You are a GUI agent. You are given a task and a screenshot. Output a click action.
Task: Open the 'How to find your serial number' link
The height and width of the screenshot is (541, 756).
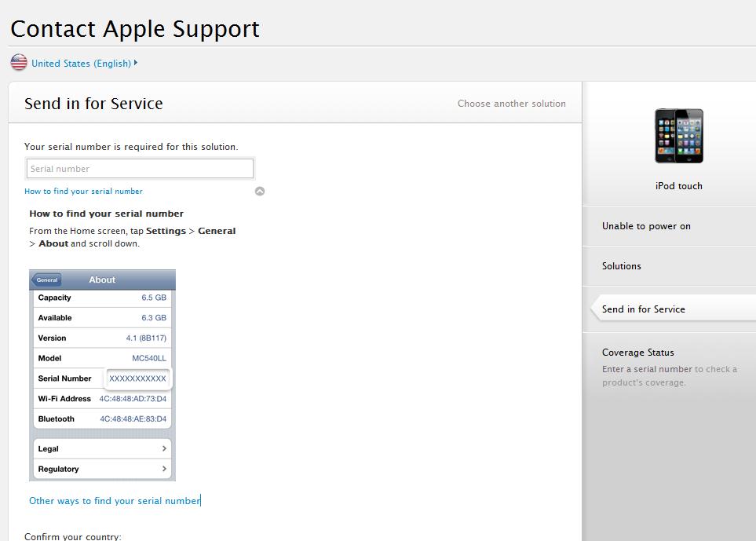(83, 192)
